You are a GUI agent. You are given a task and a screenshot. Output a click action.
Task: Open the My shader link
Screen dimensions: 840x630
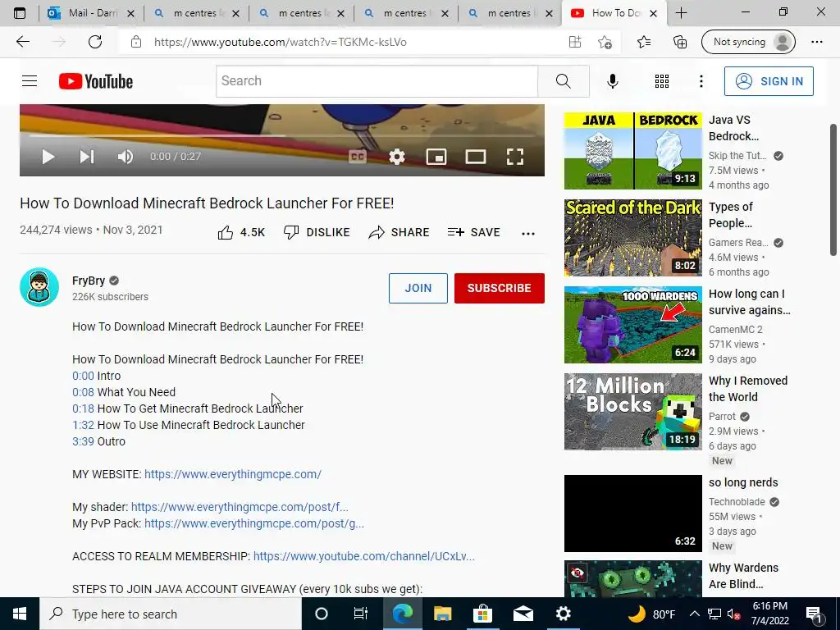click(240, 507)
